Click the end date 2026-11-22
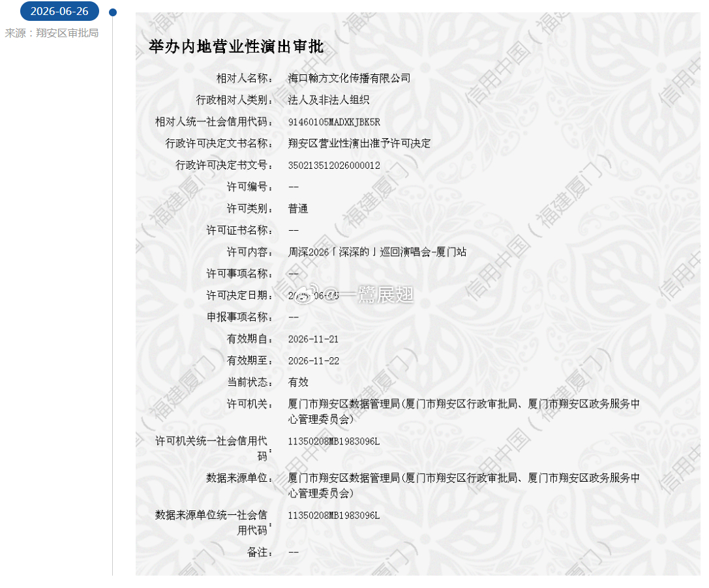This screenshot has height=588, width=709. [313, 360]
